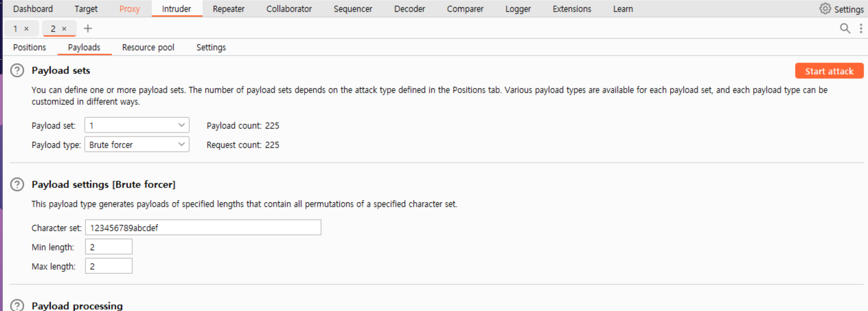The height and width of the screenshot is (311, 868).
Task: Switch to the Positions sub-tab
Action: click(30, 47)
